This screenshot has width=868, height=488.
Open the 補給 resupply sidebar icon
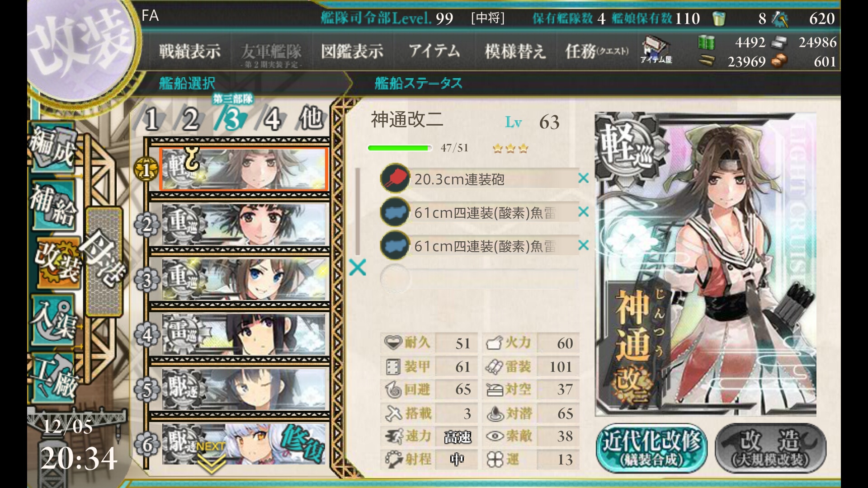[x=53, y=205]
